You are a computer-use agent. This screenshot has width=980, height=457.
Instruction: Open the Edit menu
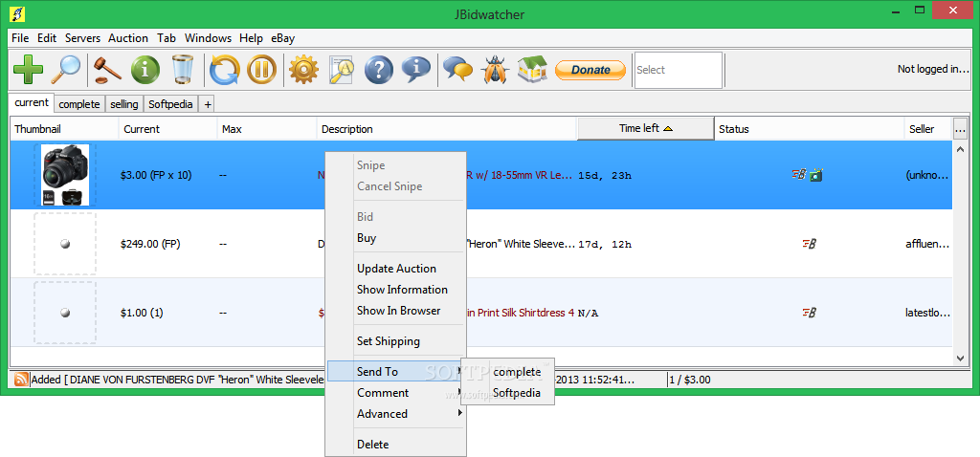(47, 38)
